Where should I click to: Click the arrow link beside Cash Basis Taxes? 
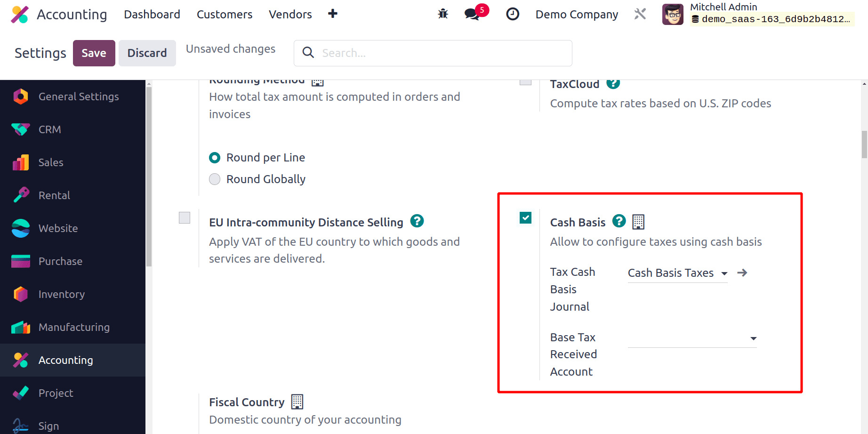pyautogui.click(x=742, y=273)
